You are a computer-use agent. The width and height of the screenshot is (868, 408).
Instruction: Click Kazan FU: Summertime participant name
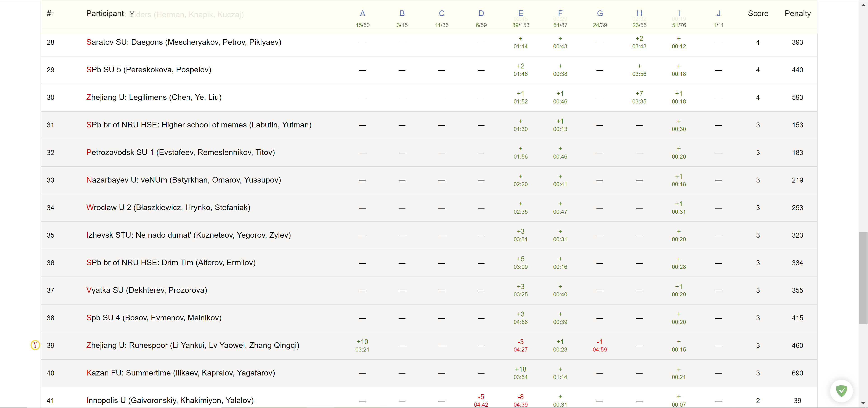click(181, 373)
